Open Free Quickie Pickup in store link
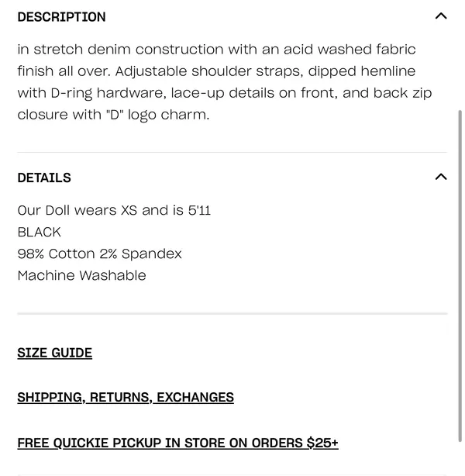 [178, 443]
